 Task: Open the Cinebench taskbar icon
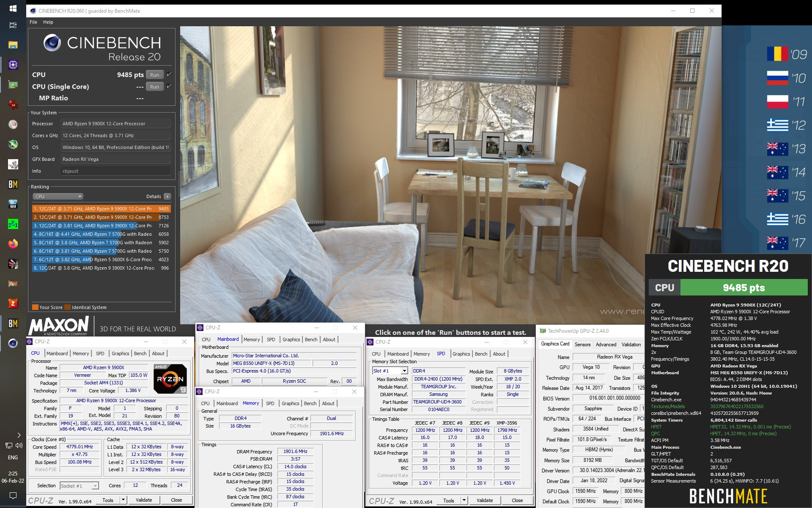click(13, 343)
